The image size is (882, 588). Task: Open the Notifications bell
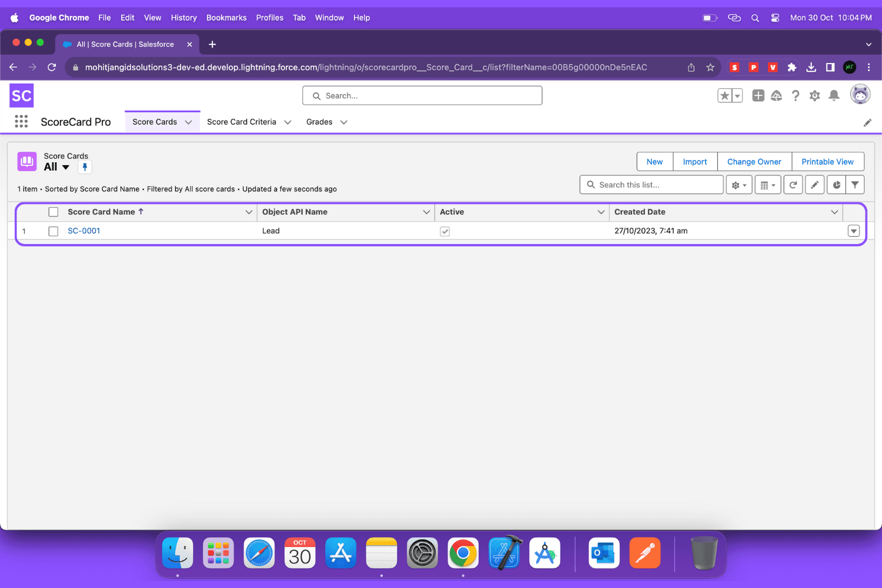point(834,96)
